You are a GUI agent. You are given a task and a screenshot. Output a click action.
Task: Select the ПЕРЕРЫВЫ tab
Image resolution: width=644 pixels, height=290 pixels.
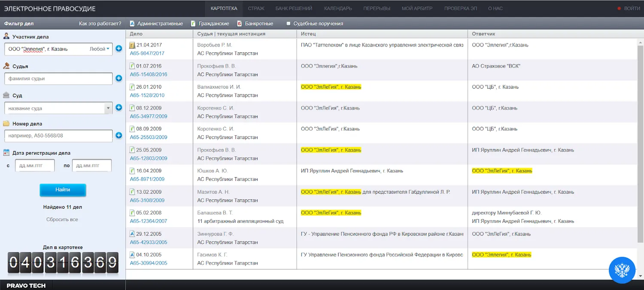[377, 9]
